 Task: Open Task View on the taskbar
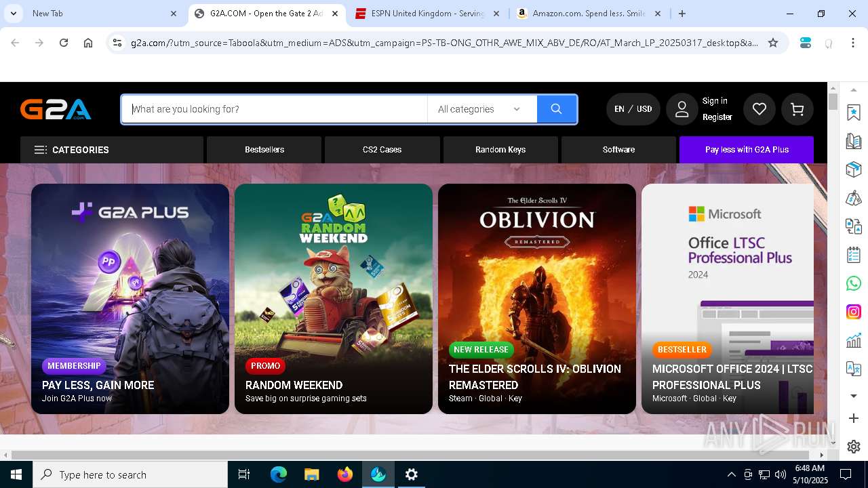[x=244, y=474]
